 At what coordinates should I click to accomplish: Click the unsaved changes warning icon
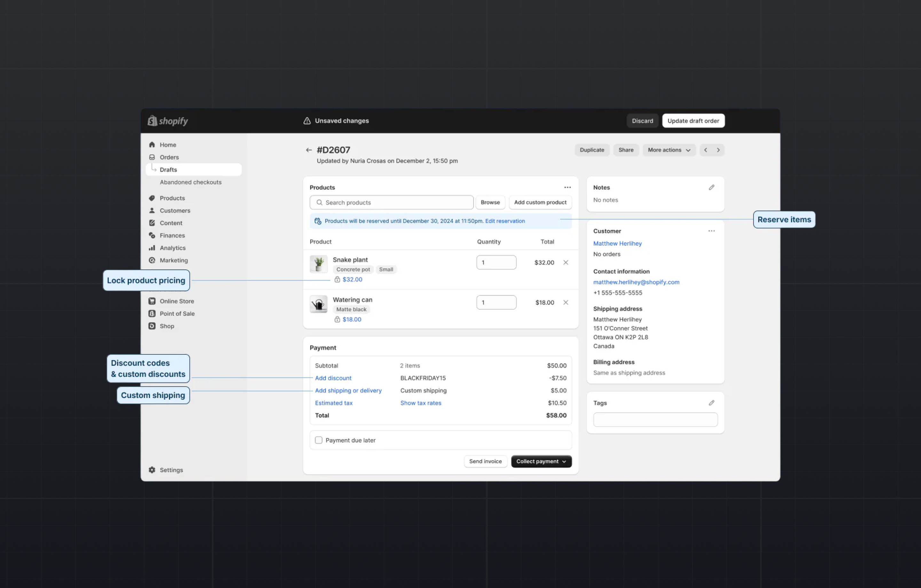307,121
